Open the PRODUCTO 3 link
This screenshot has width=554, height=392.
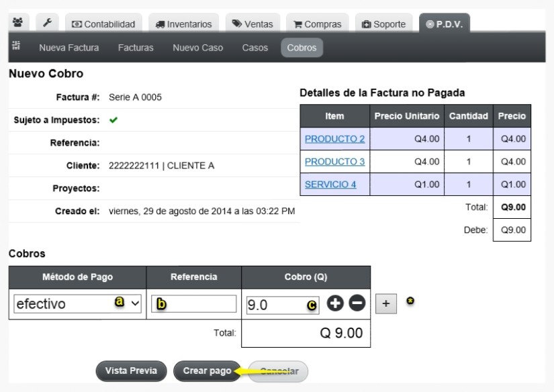point(334,161)
